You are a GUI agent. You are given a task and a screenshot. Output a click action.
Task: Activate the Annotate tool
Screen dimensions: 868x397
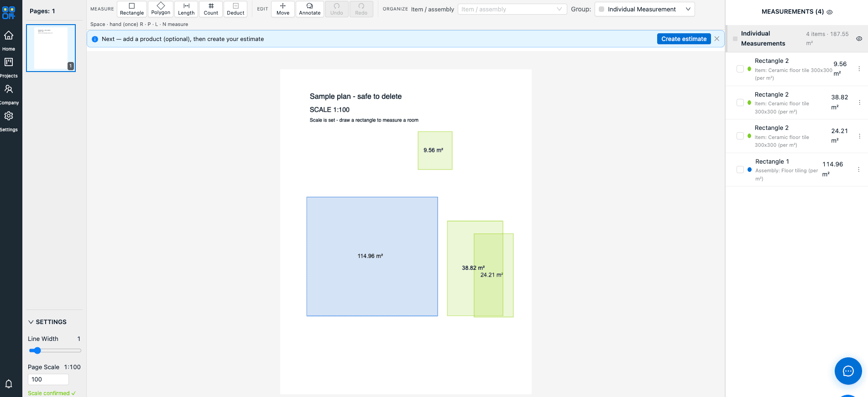pyautogui.click(x=310, y=9)
